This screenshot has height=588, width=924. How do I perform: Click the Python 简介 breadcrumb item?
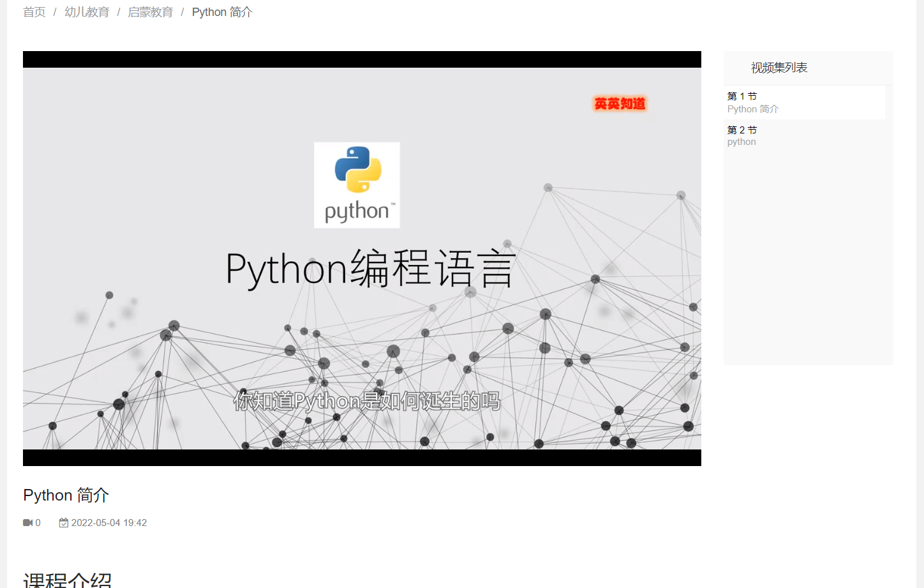point(222,12)
